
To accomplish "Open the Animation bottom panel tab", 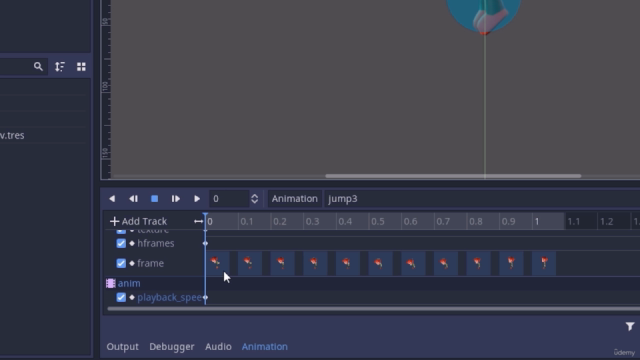I will [264, 347].
